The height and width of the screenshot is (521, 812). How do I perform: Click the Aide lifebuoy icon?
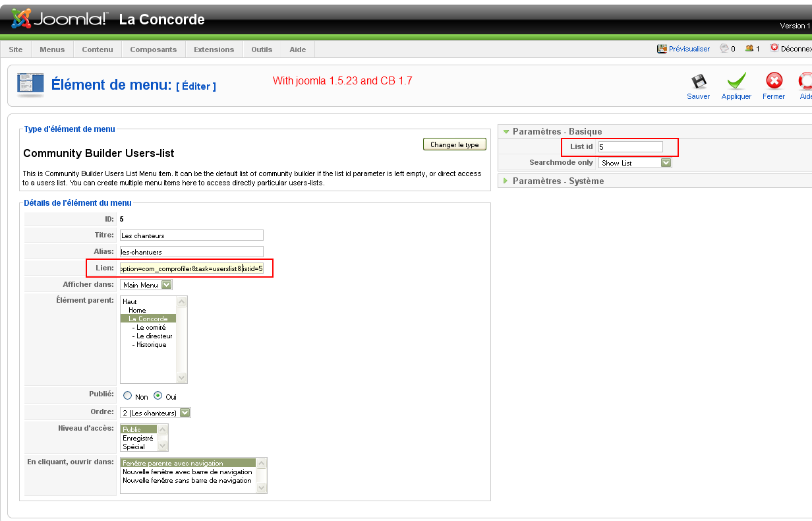pos(805,81)
